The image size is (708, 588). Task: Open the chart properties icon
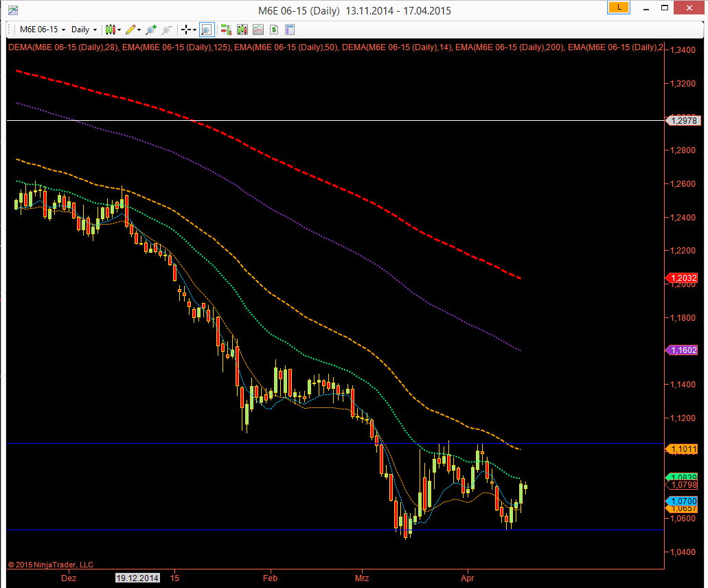coord(290,30)
